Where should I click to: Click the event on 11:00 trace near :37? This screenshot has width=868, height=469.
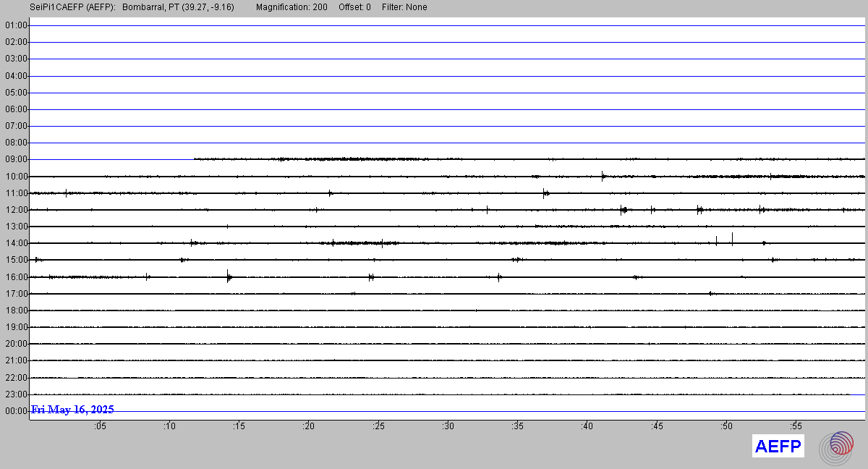click(x=545, y=193)
